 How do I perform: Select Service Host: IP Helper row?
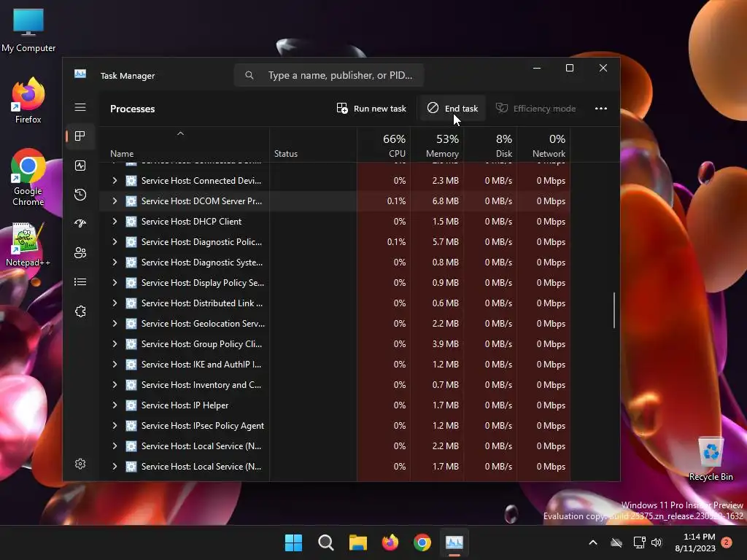334,405
